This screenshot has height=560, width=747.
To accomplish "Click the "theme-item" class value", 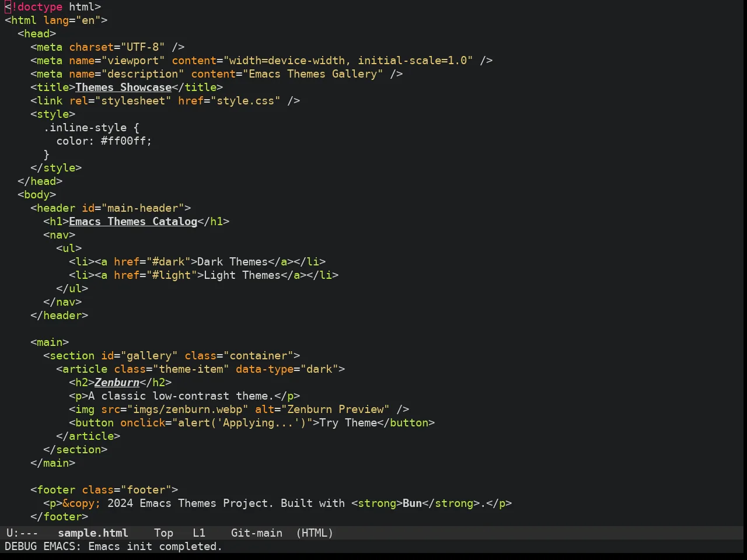I will tap(191, 369).
